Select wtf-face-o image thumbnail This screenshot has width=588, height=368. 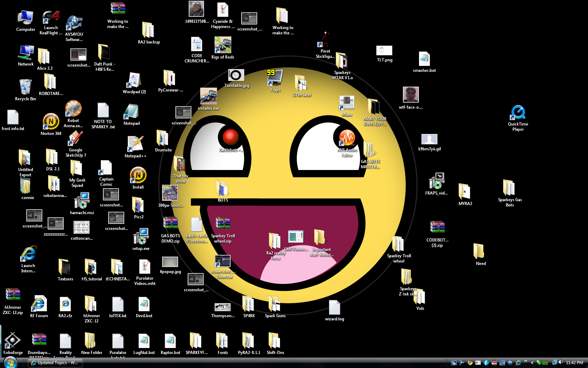(411, 98)
